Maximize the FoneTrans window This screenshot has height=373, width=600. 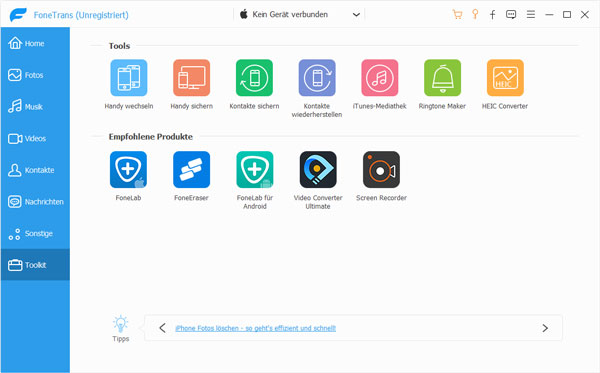[x=567, y=15]
